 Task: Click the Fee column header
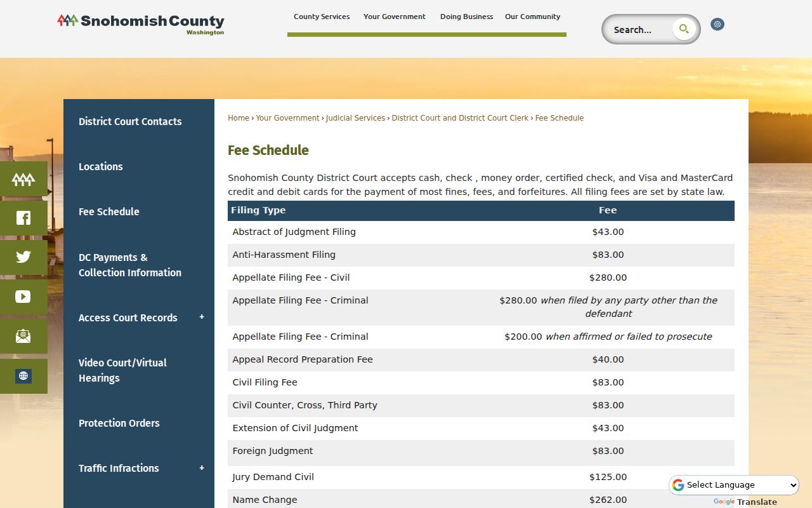click(608, 210)
